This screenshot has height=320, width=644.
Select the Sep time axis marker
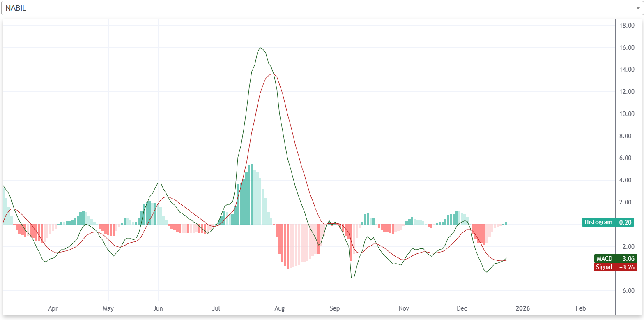(x=335, y=308)
